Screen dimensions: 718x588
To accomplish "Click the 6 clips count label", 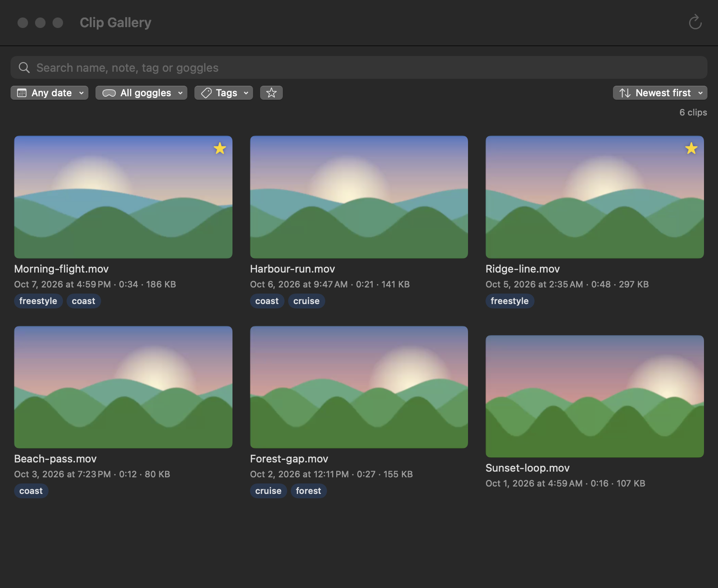I will 693,112.
